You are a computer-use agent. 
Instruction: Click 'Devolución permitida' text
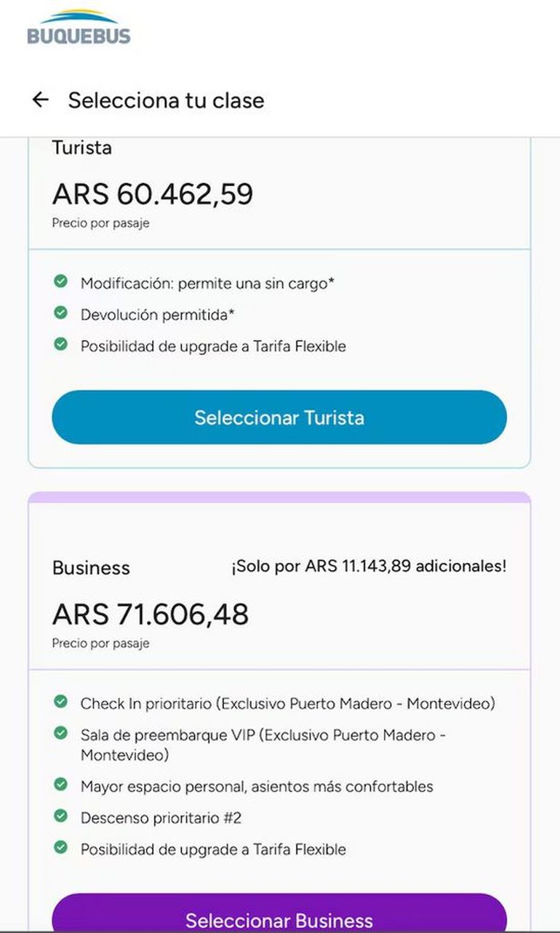pyautogui.click(x=158, y=315)
